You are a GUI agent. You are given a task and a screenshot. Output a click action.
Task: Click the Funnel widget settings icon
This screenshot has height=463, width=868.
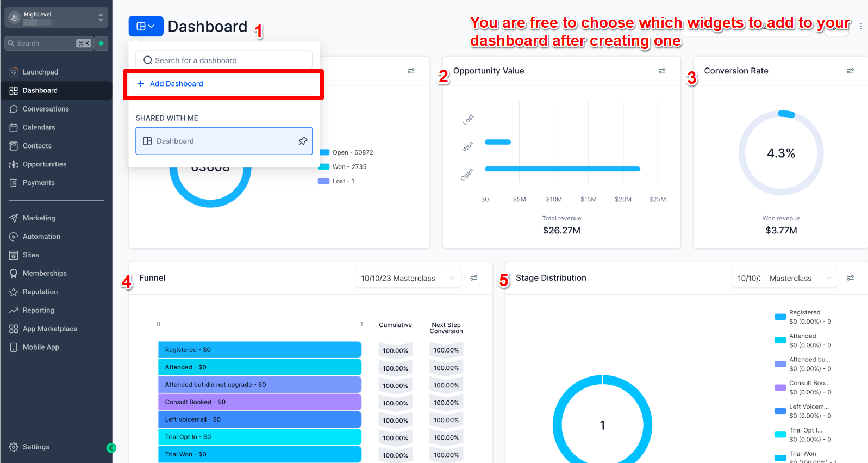click(x=474, y=278)
